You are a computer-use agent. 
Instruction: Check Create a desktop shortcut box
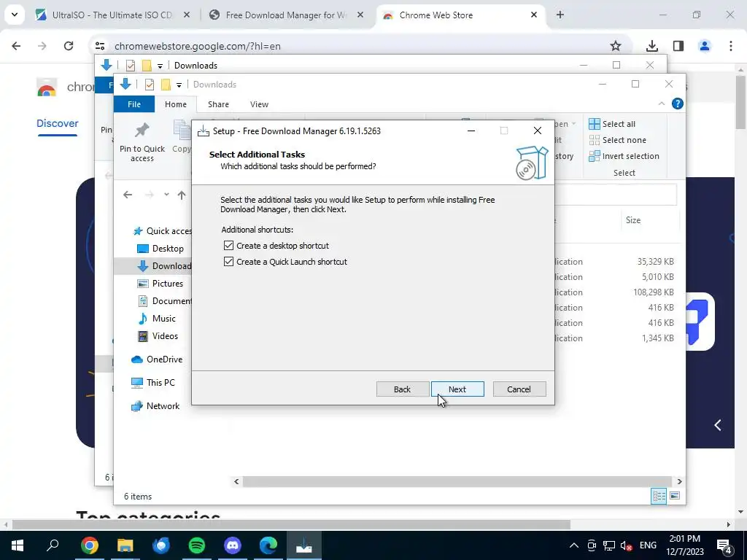(x=228, y=246)
